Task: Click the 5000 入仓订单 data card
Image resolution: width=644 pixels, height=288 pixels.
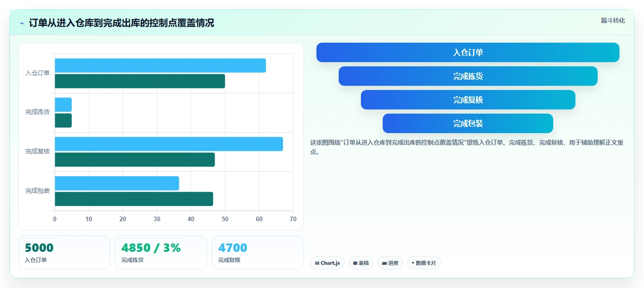Action: coord(64,252)
